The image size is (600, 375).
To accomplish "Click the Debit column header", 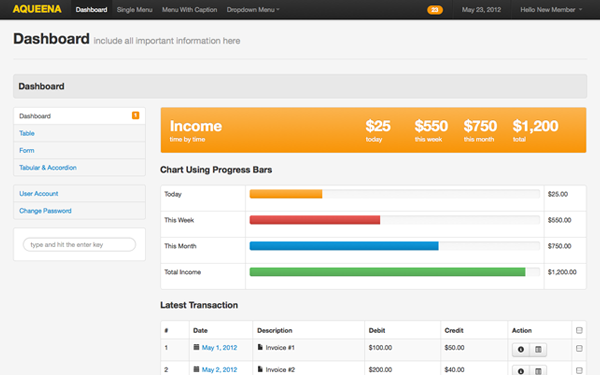I will [377, 331].
